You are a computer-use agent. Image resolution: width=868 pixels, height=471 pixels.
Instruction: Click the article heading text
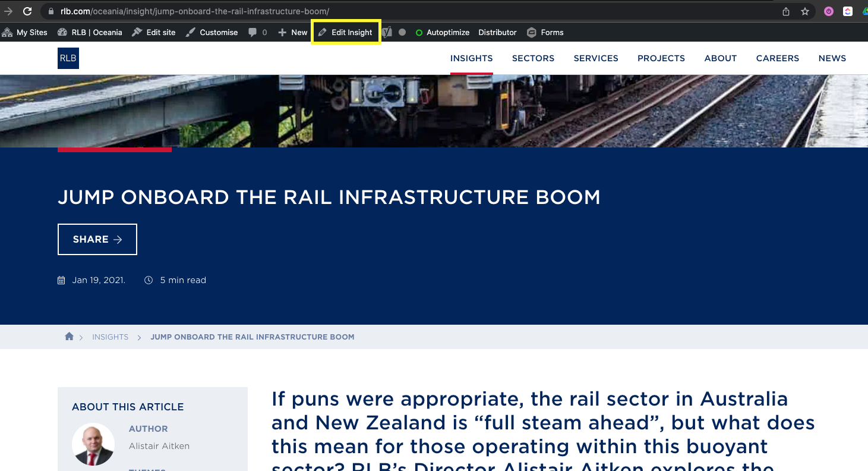(x=329, y=197)
